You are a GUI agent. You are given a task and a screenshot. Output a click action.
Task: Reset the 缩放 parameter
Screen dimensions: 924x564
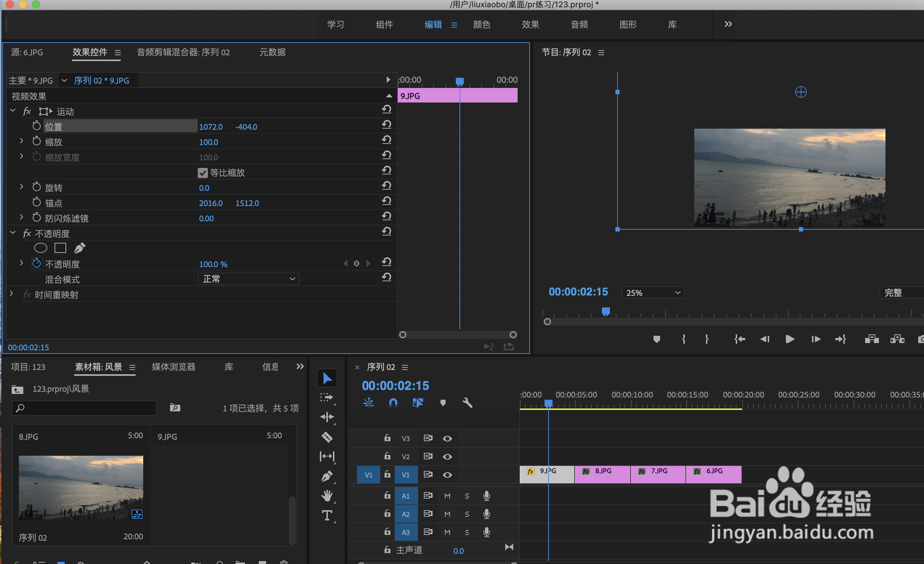point(387,140)
